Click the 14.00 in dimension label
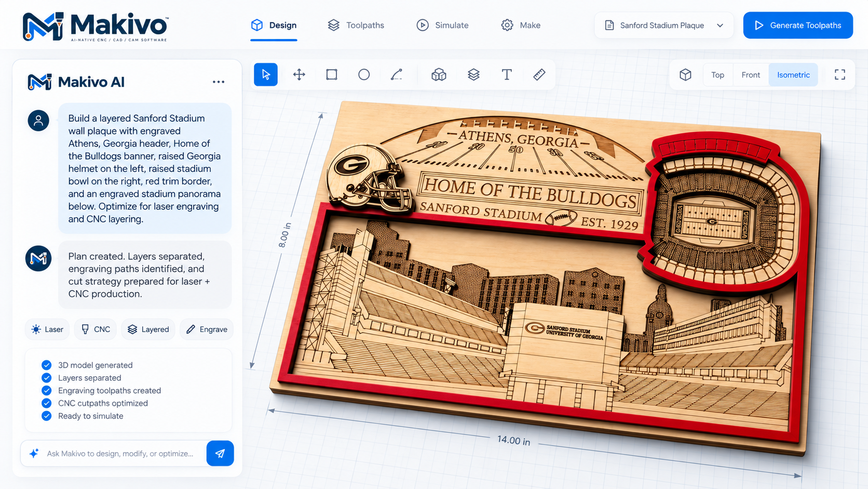Viewport: 868px width, 489px height. tap(513, 441)
